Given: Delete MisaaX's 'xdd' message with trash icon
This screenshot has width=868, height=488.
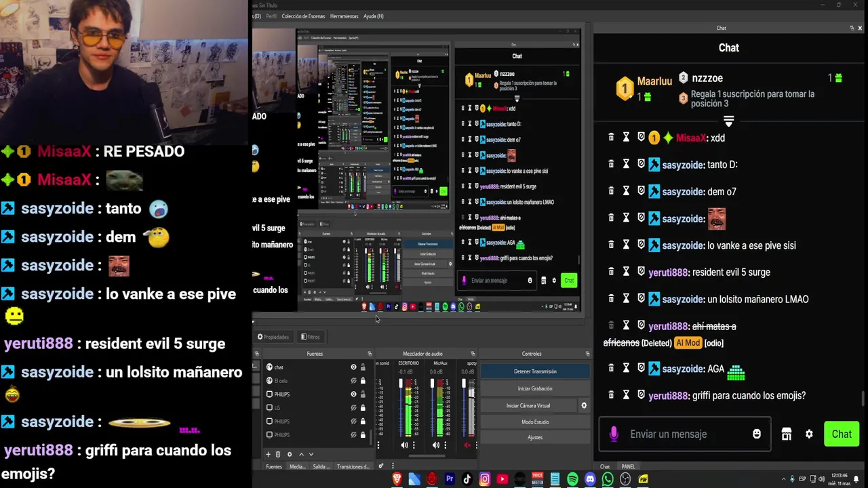Looking at the screenshot, I should [x=611, y=138].
